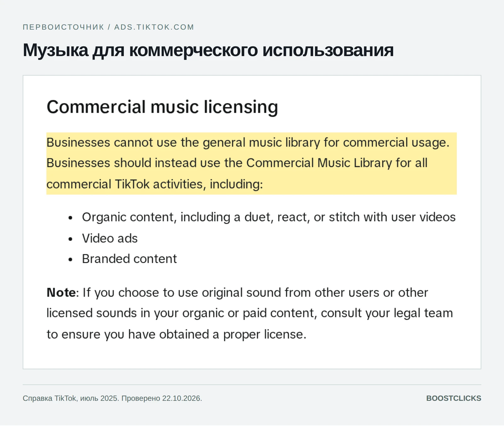Click the line Businesses should instead use

click(237, 163)
